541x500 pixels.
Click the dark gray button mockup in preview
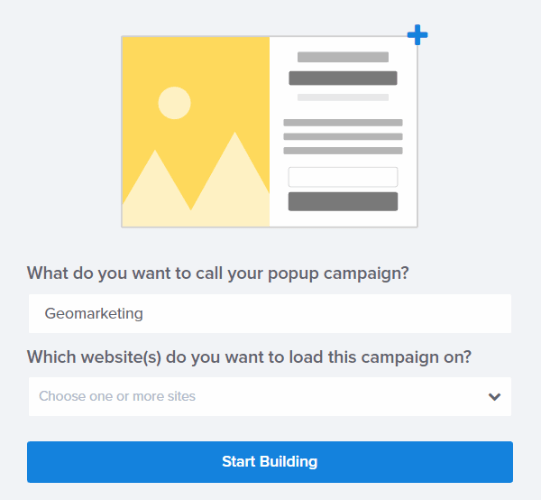point(343,201)
